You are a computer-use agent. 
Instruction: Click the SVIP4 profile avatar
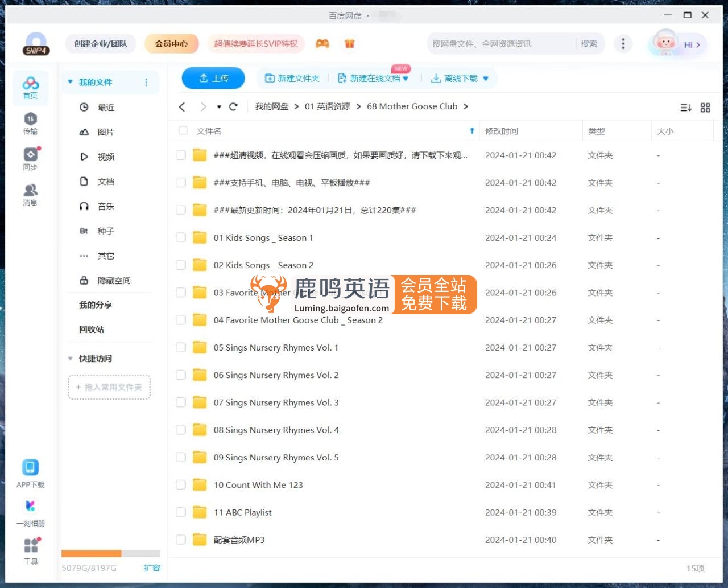[x=36, y=43]
